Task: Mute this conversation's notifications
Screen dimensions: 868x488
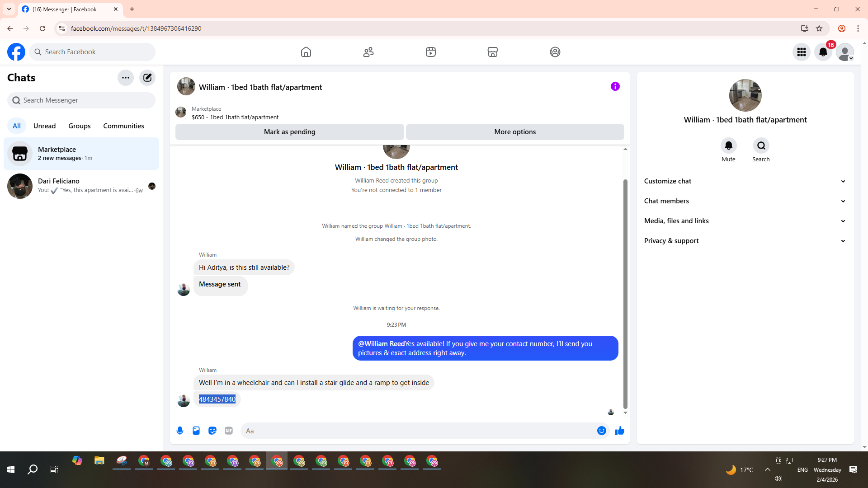Action: click(728, 146)
